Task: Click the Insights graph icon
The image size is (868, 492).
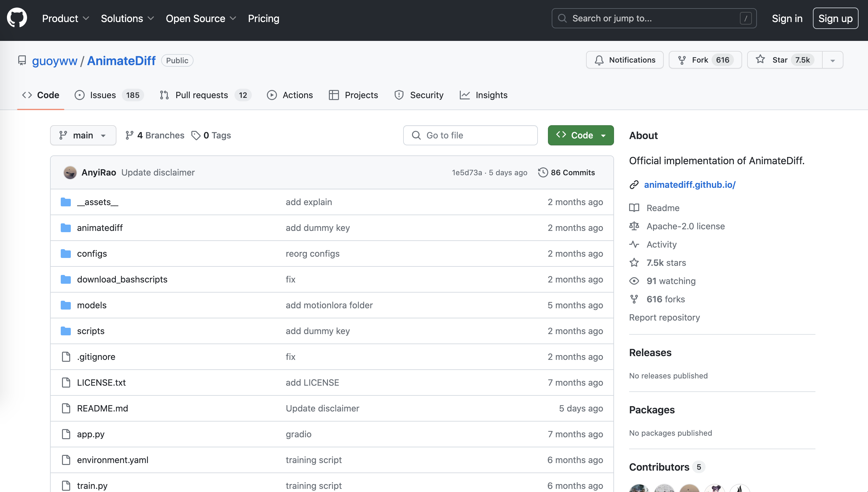Action: click(x=465, y=95)
